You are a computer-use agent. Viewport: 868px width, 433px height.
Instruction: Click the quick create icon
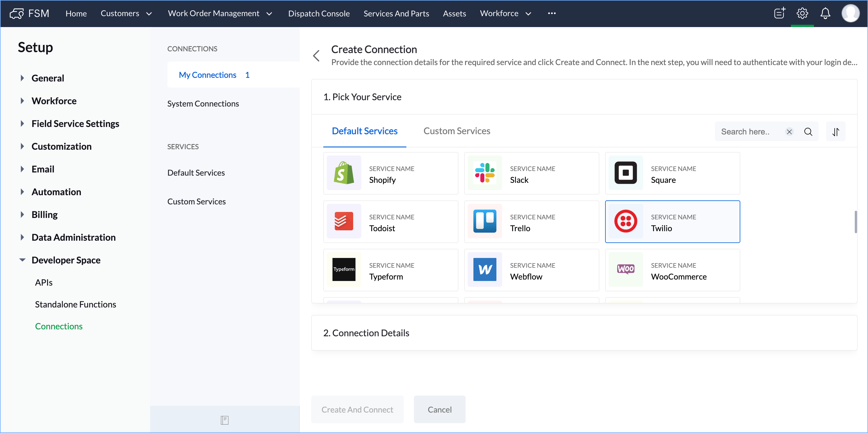pyautogui.click(x=779, y=14)
